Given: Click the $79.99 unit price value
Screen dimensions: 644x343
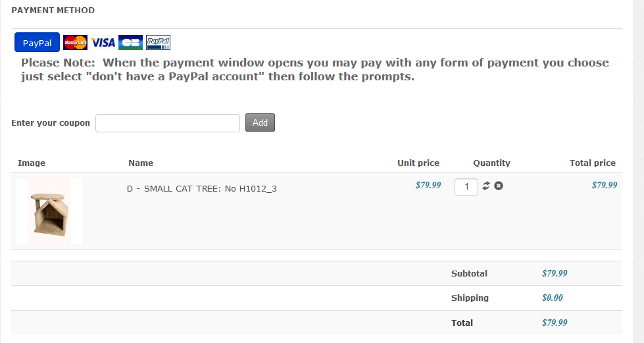Looking at the screenshot, I should click(x=428, y=185).
